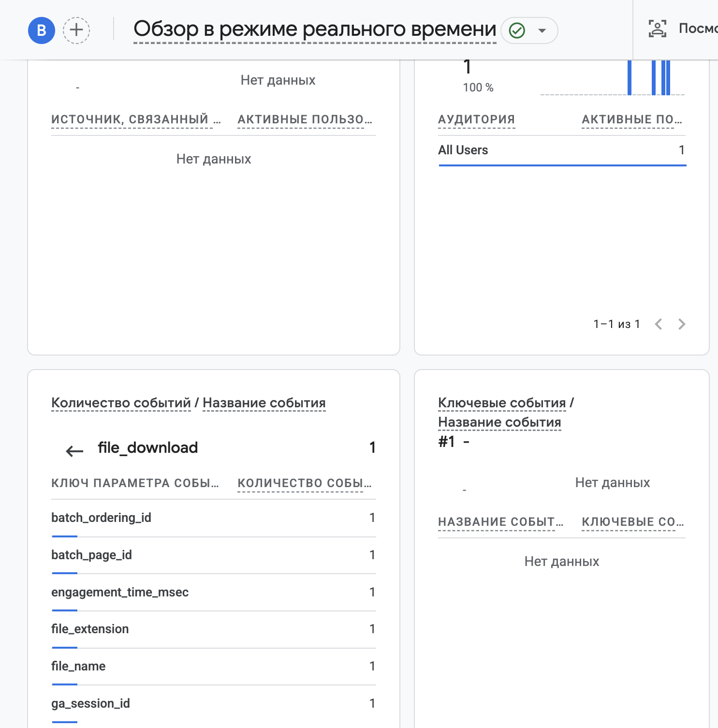The width and height of the screenshot is (718, 728).
Task: Click 'НАЗВАНИЕ СОБЫТ…' column header
Action: point(501,522)
